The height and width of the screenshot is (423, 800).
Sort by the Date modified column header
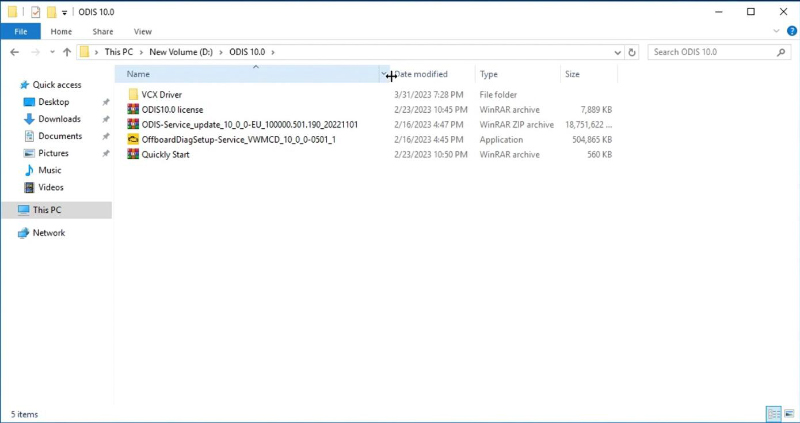[433, 74]
